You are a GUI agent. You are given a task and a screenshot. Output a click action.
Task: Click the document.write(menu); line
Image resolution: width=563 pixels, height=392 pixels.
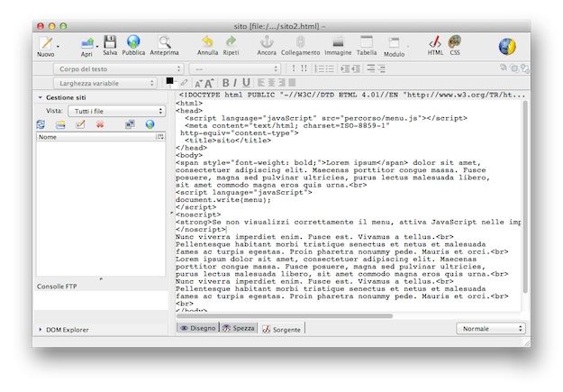coord(223,200)
